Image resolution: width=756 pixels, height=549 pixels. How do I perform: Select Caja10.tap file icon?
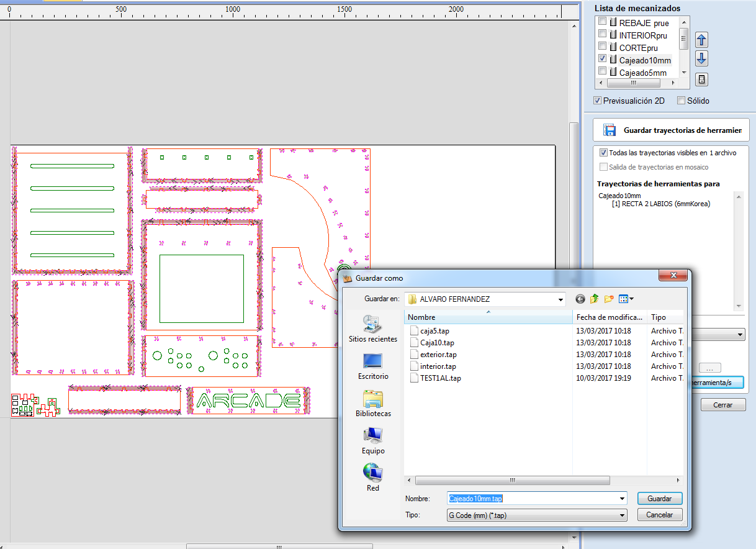click(415, 342)
